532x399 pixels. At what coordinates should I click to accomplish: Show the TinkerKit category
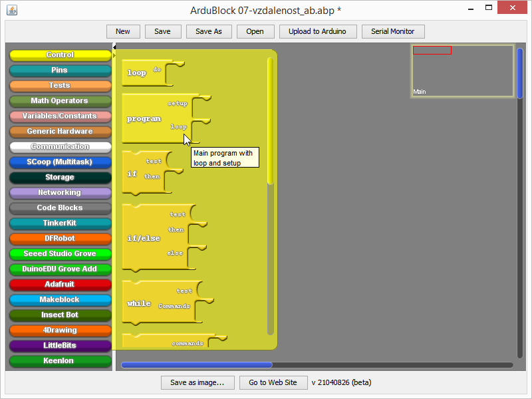point(60,223)
